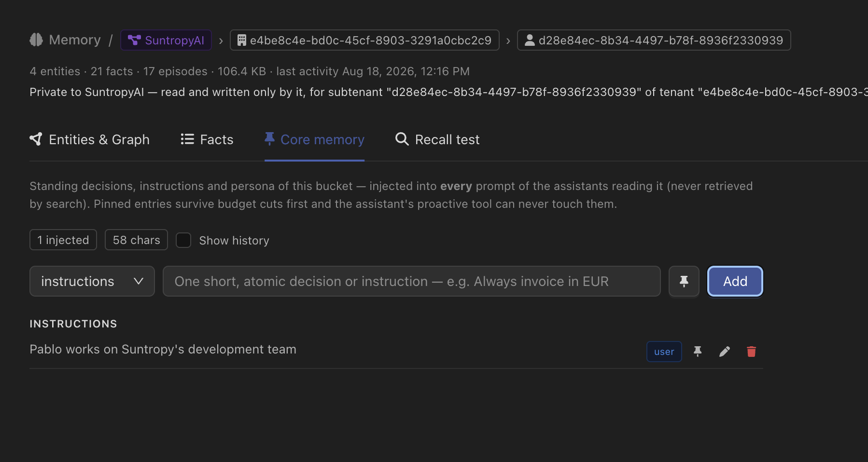This screenshot has height=462, width=868.
Task: Focus the atomic decision instruction input field
Action: (411, 281)
